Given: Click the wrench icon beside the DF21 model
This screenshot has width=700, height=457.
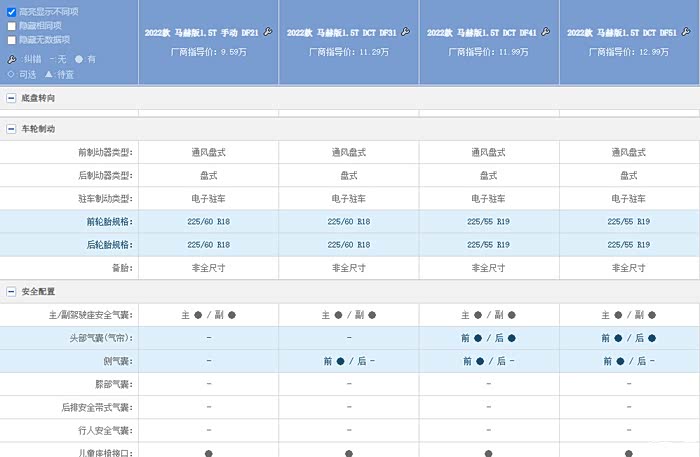Looking at the screenshot, I should click(x=267, y=32).
